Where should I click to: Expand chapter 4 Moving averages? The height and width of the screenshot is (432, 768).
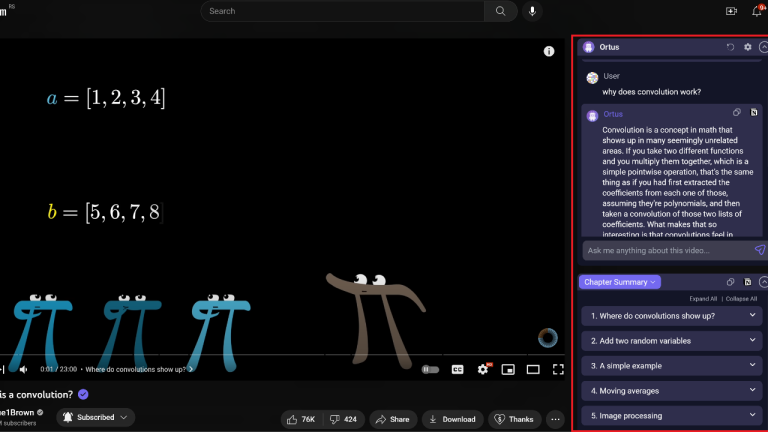click(x=672, y=391)
